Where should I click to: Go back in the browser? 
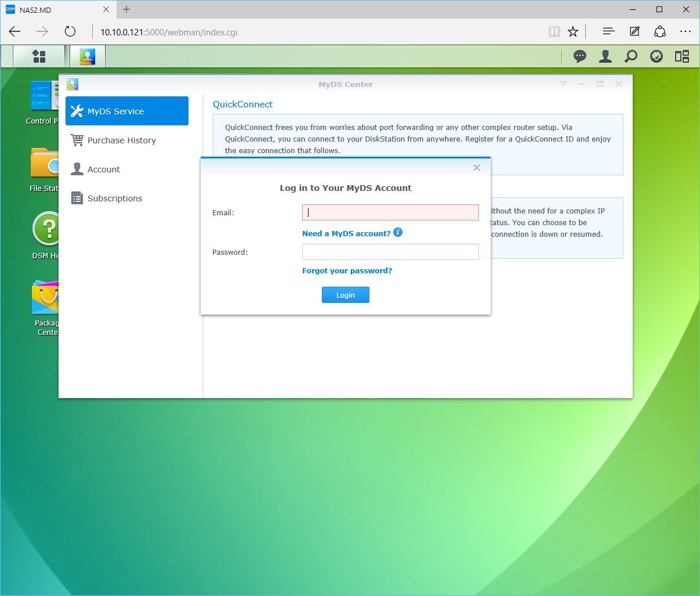click(15, 32)
